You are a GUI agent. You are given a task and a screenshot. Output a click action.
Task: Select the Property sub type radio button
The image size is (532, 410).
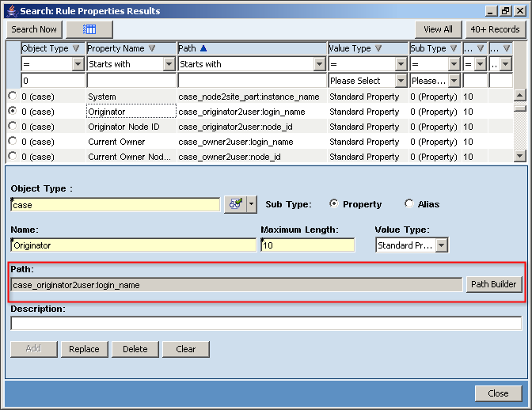tap(334, 204)
